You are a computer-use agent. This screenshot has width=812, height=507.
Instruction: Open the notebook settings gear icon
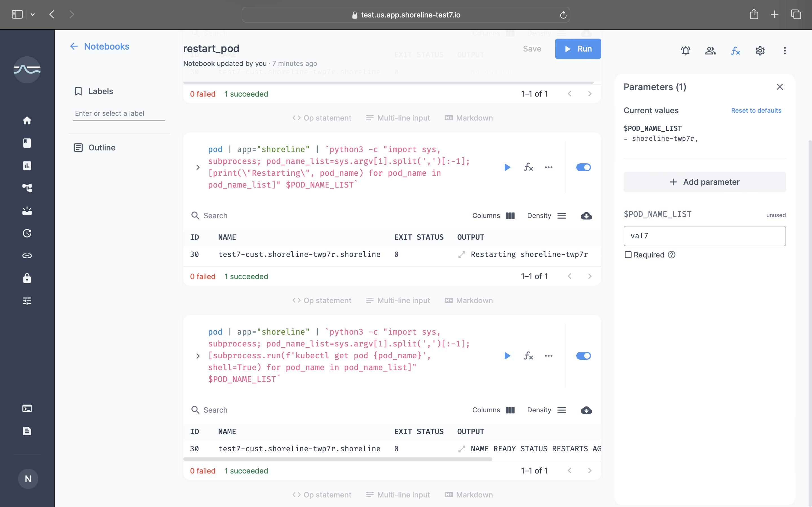pyautogui.click(x=760, y=51)
